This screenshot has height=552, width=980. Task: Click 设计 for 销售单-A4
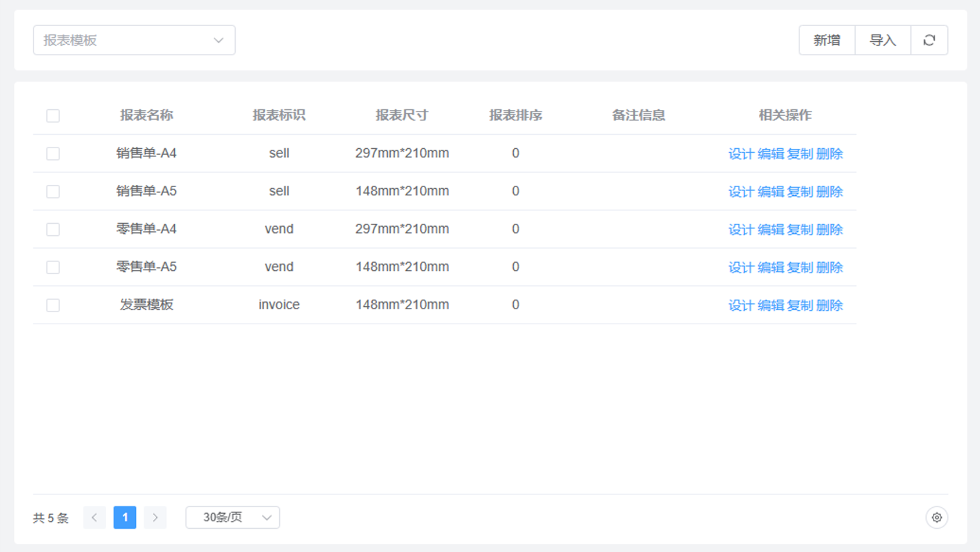pyautogui.click(x=741, y=154)
